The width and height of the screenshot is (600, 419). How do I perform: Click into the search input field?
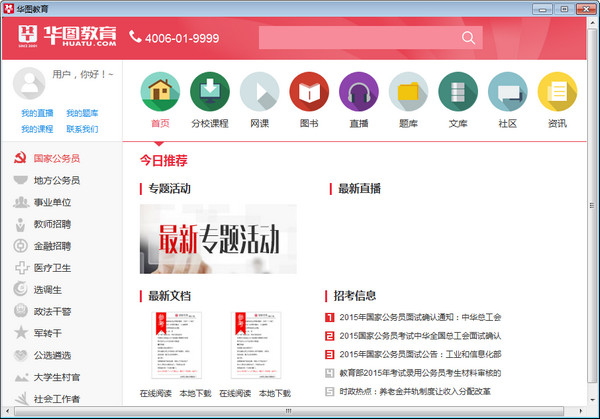(x=357, y=38)
